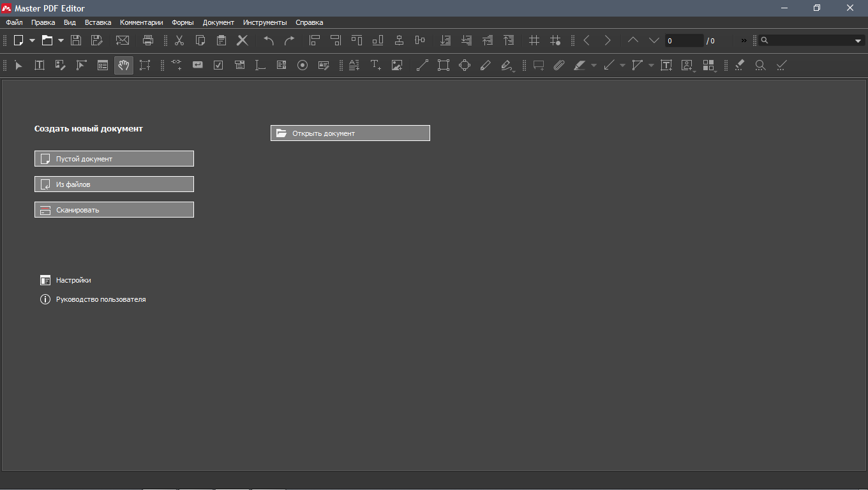Click the Открыть документ button
The height and width of the screenshot is (490, 868).
click(x=350, y=133)
